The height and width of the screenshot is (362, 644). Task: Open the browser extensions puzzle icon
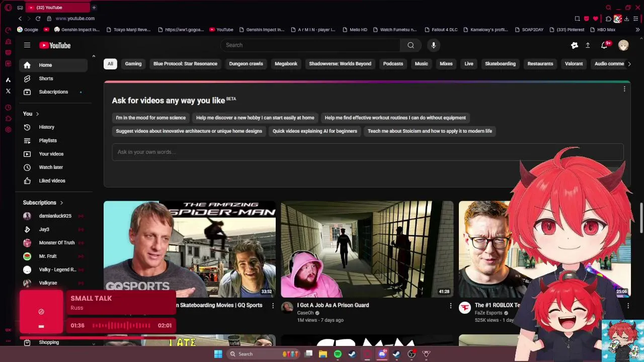(608, 19)
